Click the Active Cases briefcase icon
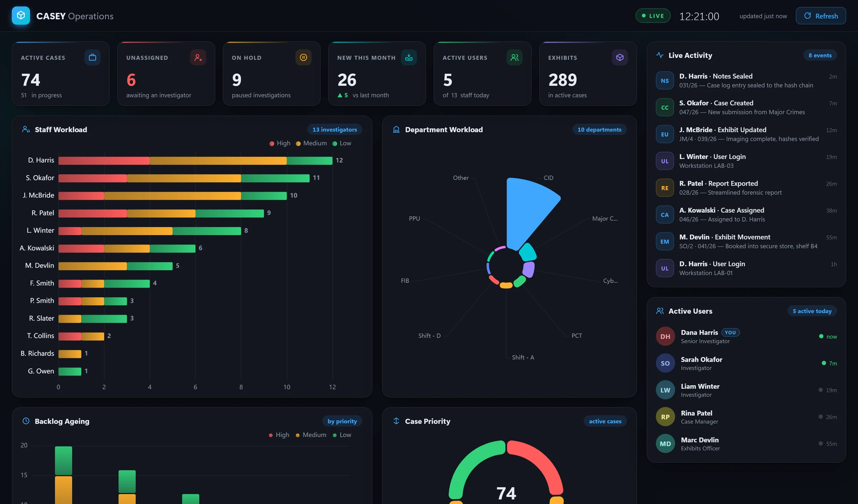This screenshot has height=504, width=858. point(92,57)
